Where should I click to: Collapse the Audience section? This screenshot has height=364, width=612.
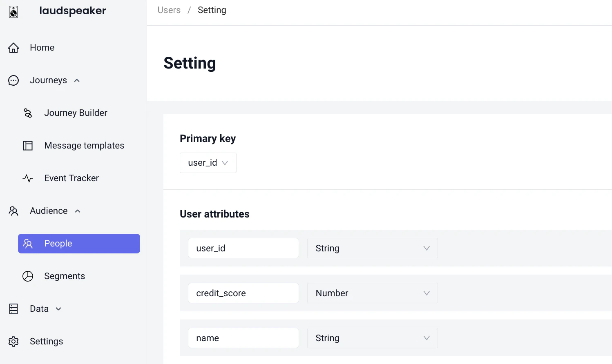pyautogui.click(x=78, y=211)
